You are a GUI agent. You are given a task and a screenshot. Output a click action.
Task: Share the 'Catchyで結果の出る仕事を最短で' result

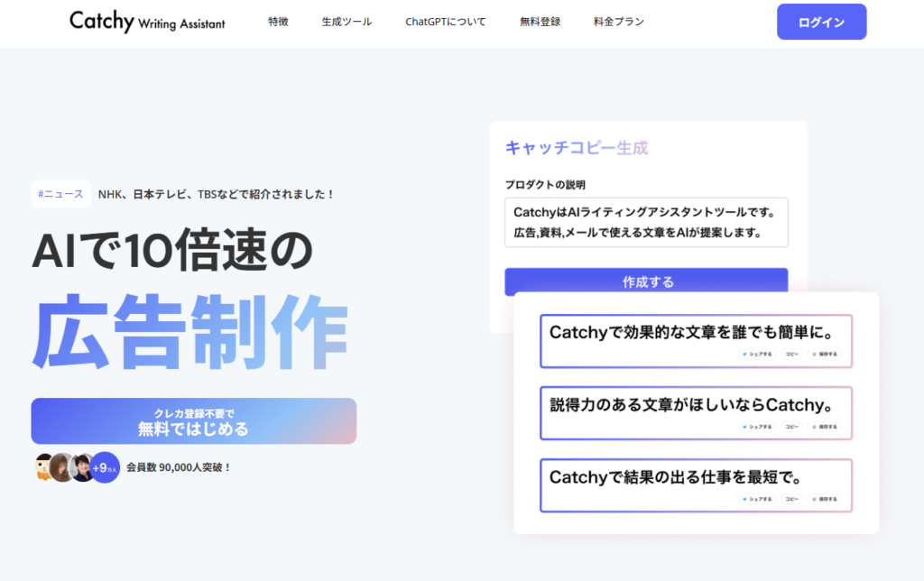click(757, 499)
